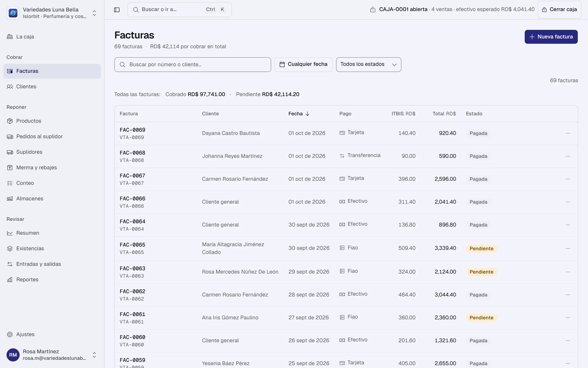This screenshot has width=588, height=368.
Task: Focus the Buscar por número o cliente field
Action: point(193,64)
